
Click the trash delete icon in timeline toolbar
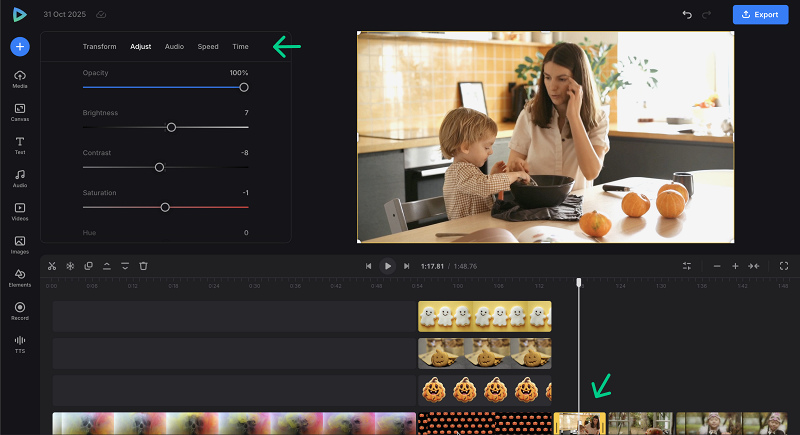143,266
